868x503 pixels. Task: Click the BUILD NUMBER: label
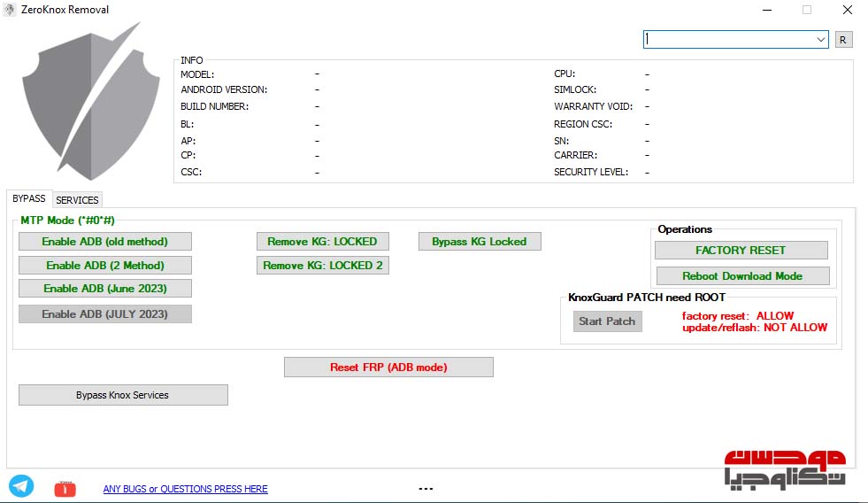pyautogui.click(x=214, y=106)
